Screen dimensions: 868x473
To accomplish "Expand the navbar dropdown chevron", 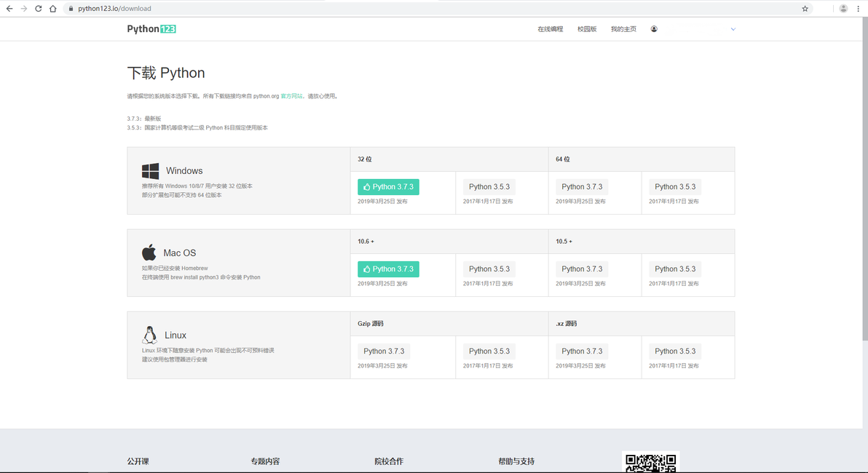I will coord(733,29).
